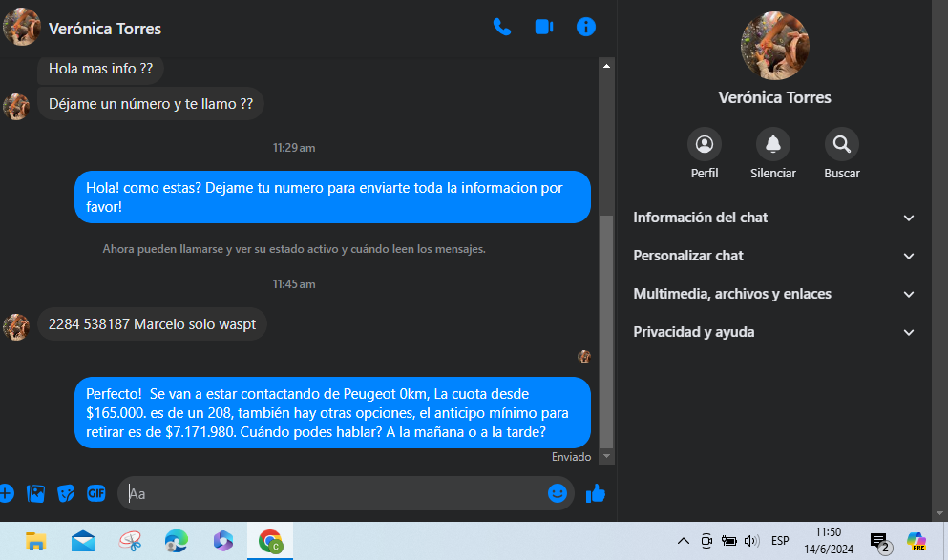Attach a photo using the image icon
948x560 pixels.
pyautogui.click(x=36, y=493)
